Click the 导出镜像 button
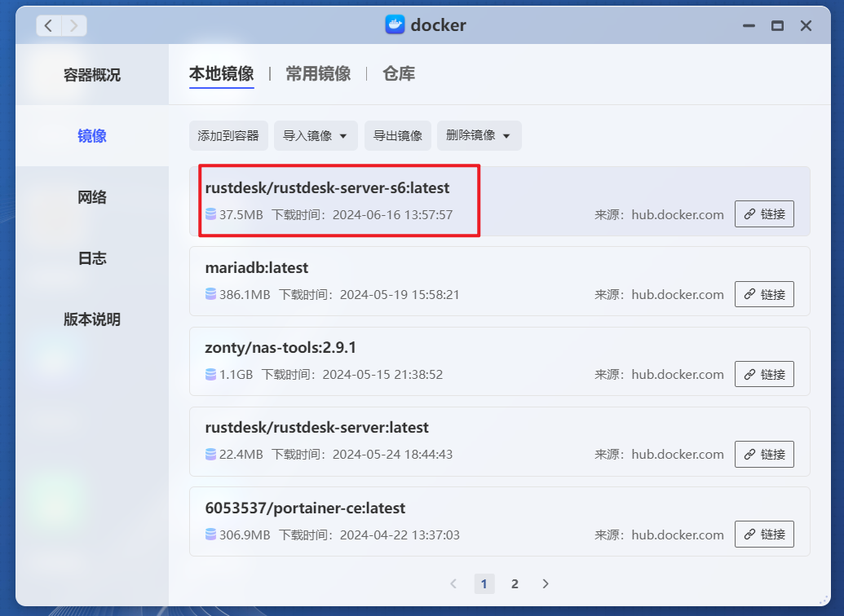 click(x=397, y=135)
